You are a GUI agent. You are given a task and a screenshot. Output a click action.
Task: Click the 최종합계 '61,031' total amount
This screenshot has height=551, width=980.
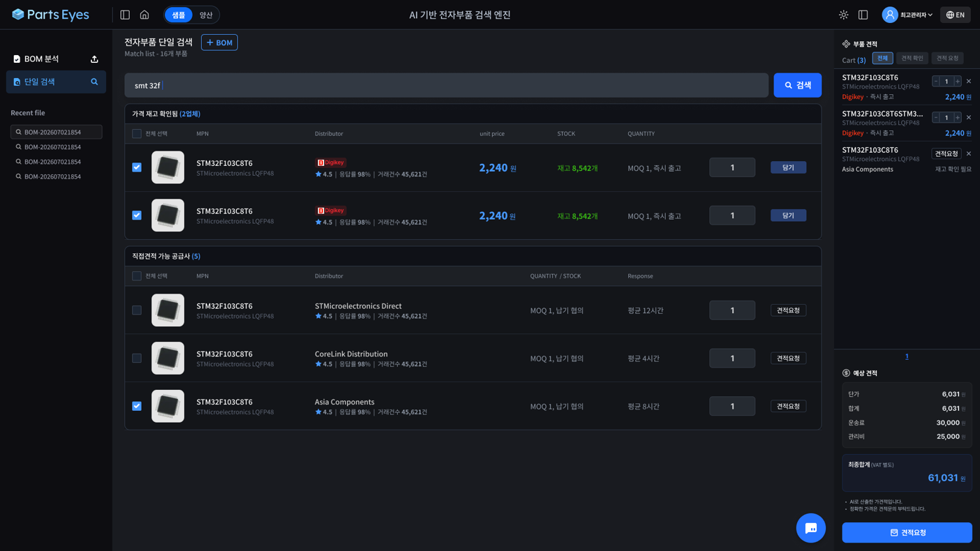click(x=942, y=478)
